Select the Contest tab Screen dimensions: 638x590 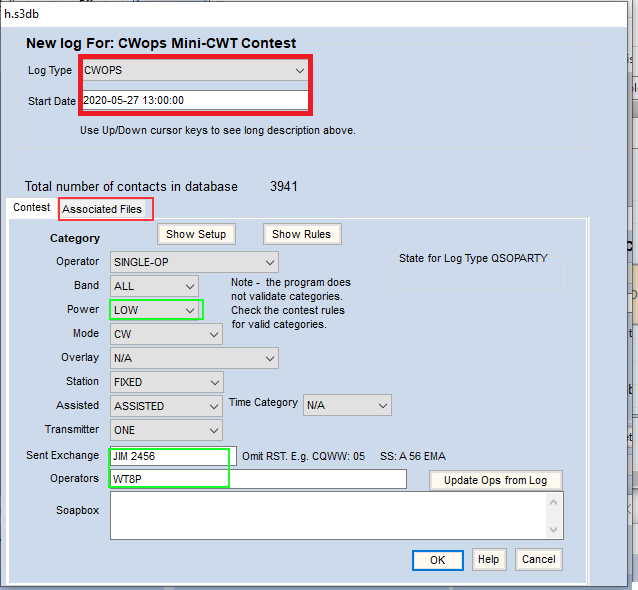31,208
